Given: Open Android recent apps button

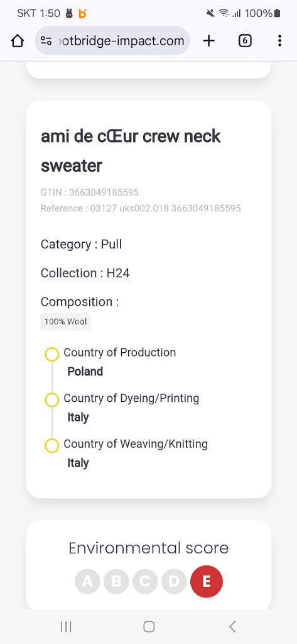Looking at the screenshot, I should pyautogui.click(x=66, y=626).
